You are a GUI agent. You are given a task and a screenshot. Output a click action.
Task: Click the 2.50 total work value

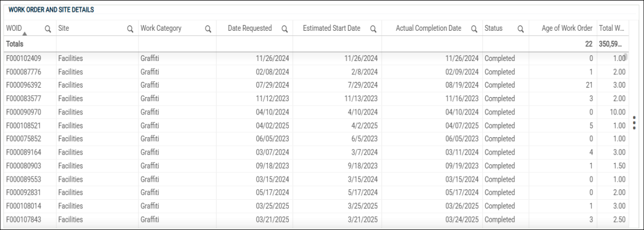pyautogui.click(x=620, y=220)
